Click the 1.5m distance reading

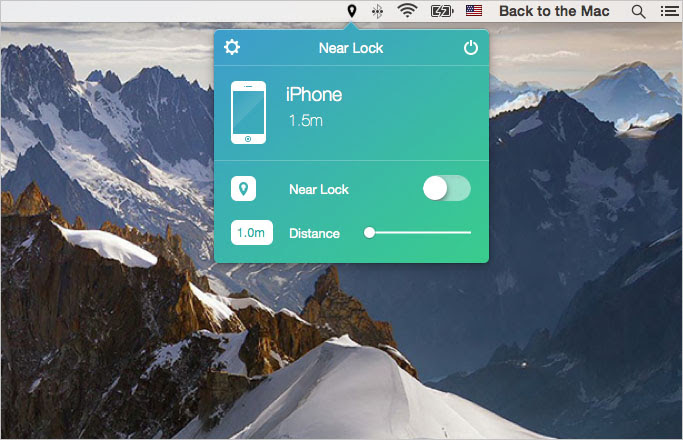point(306,121)
